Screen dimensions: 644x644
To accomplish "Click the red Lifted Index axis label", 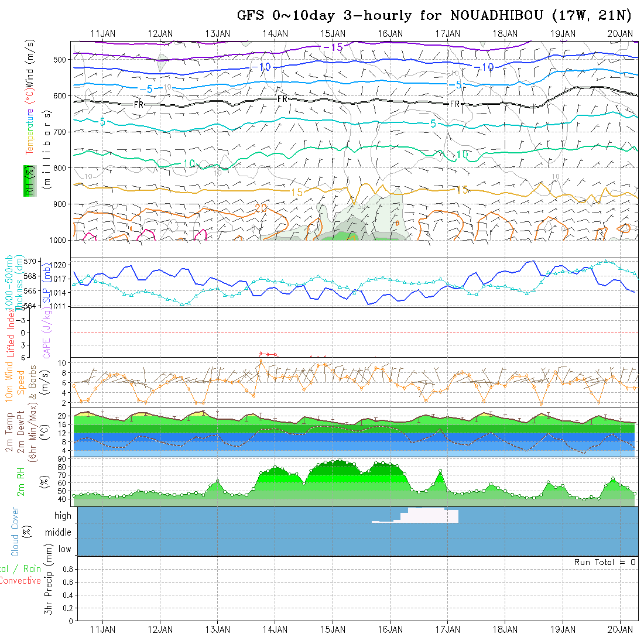I will click(x=10, y=331).
